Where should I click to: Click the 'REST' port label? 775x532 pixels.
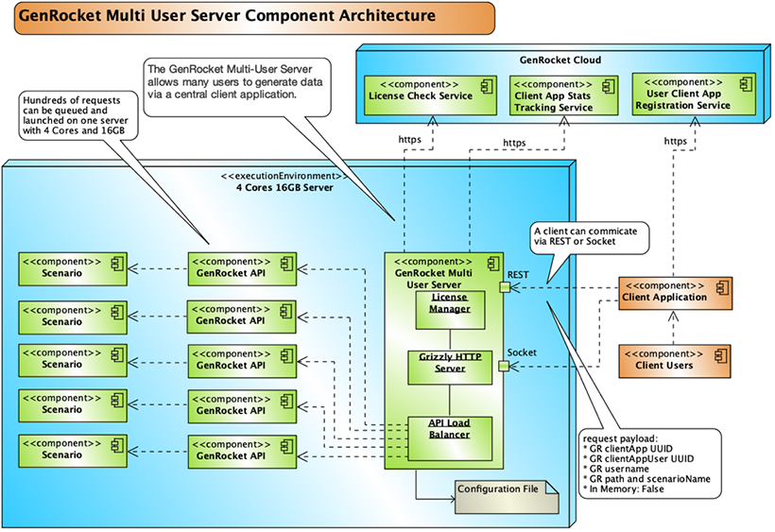coord(518,275)
